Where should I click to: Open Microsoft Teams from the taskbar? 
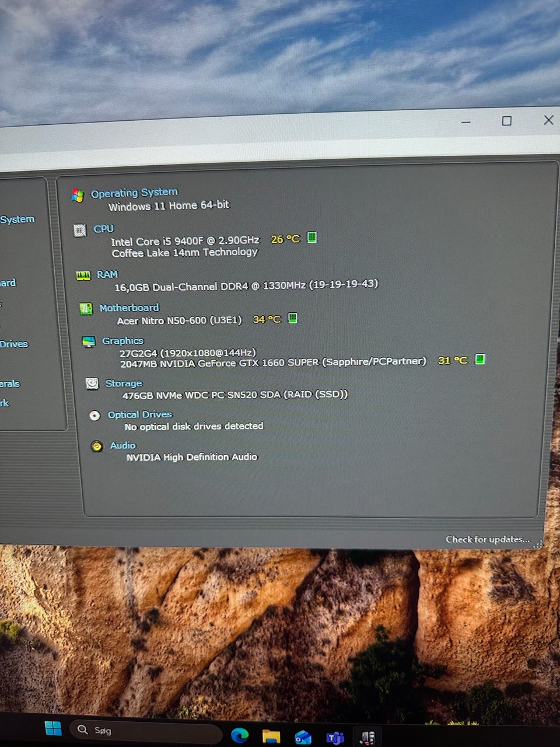point(335,738)
